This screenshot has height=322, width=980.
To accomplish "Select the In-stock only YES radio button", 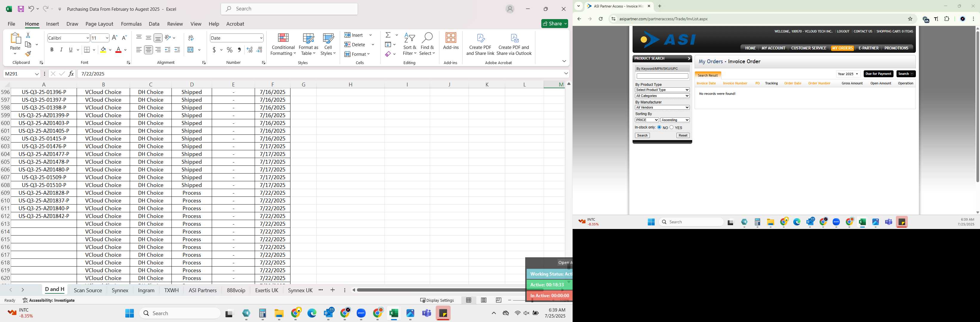I will (x=671, y=127).
